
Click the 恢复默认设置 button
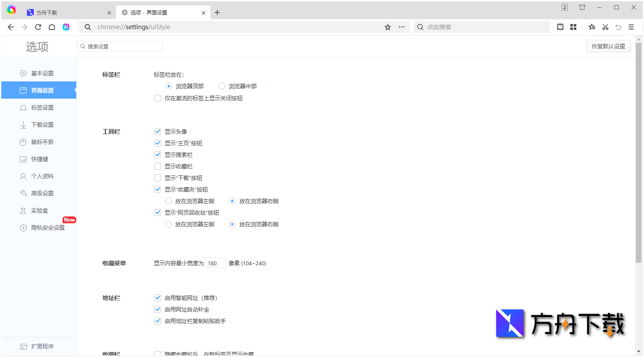(608, 46)
